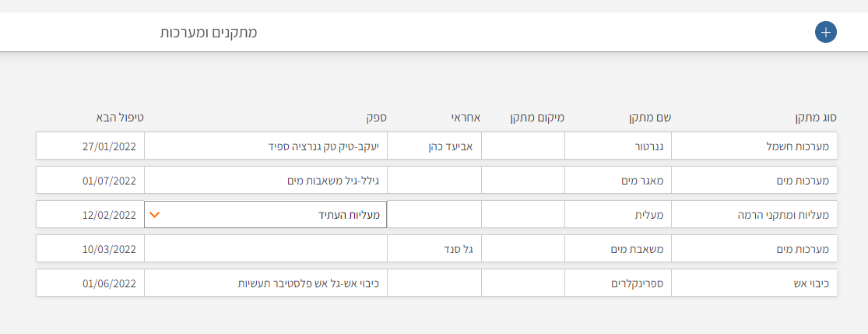868x334 pixels.
Task: Select the גל סנד responsible cell
Action: [x=434, y=248]
